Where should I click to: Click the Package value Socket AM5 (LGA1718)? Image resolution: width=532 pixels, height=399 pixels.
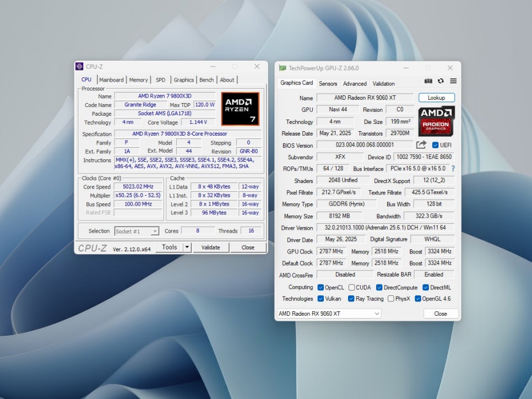click(x=165, y=114)
